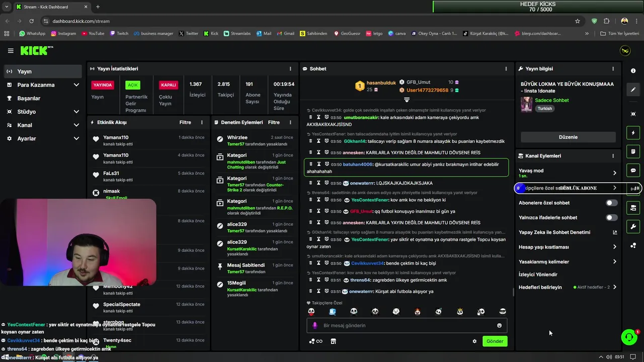Click İzleyici Yönlendir
This screenshot has height=362, width=644.
(538, 275)
